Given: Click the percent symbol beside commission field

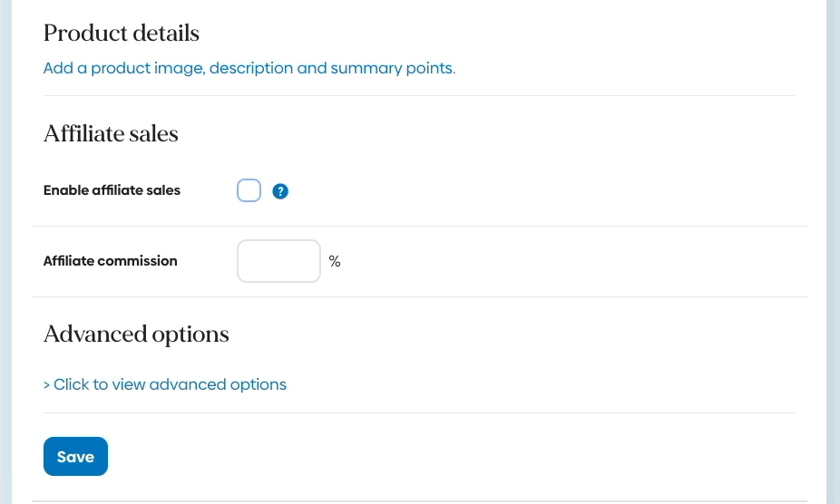Looking at the screenshot, I should 335,261.
